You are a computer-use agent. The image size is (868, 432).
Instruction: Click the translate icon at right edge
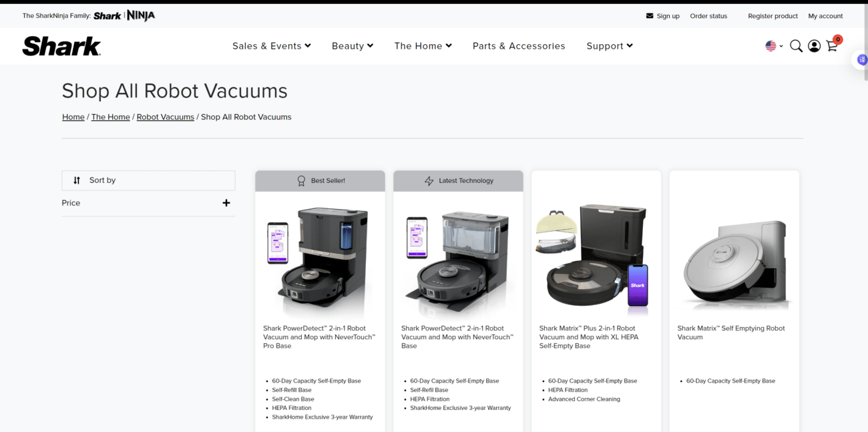click(x=861, y=60)
